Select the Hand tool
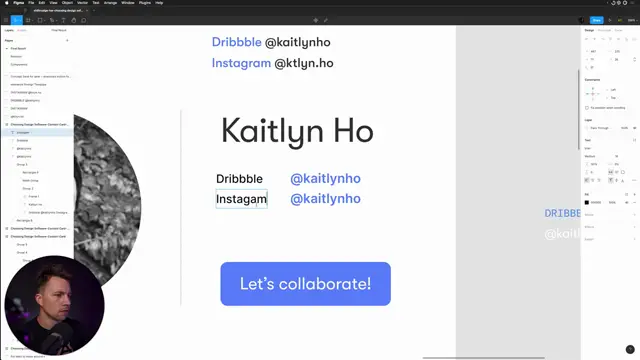The width and height of the screenshot is (640, 360). click(73, 20)
